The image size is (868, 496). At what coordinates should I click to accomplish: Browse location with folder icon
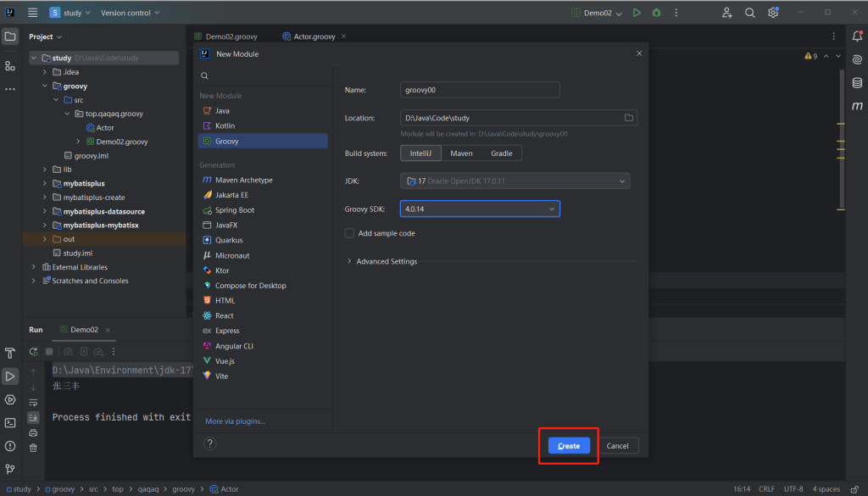click(x=629, y=118)
